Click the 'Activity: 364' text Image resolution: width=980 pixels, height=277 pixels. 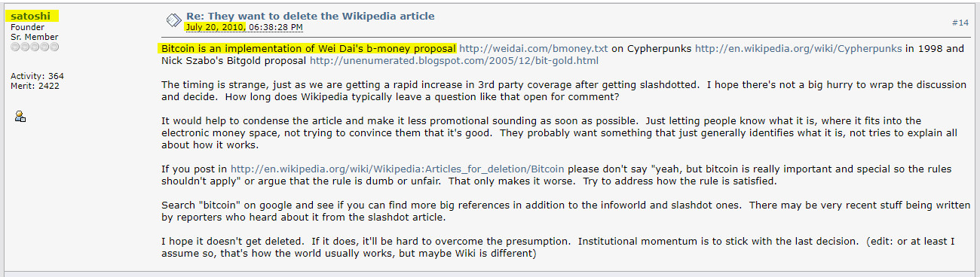click(x=37, y=76)
